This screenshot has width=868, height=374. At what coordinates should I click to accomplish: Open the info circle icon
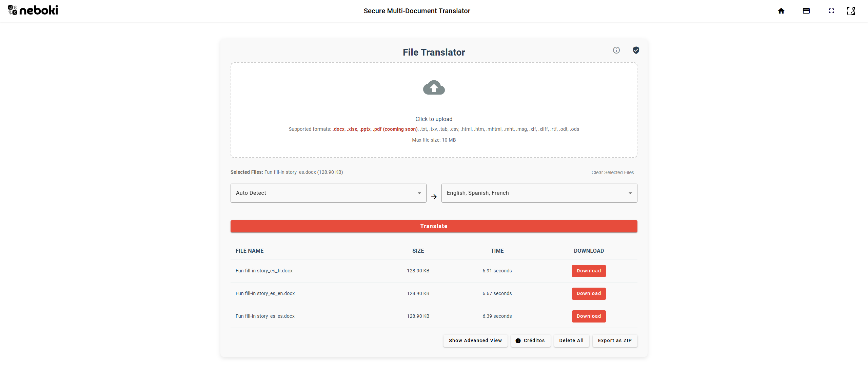pyautogui.click(x=616, y=50)
